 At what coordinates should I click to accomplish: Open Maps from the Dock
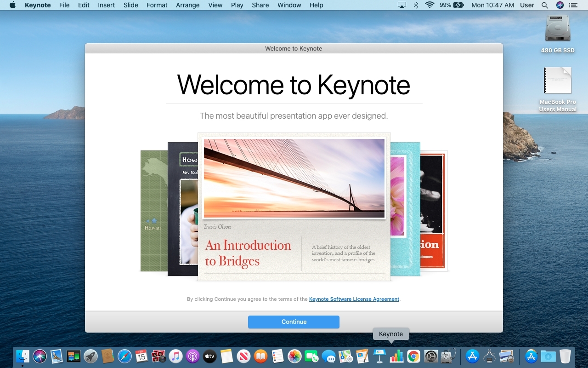[x=345, y=356]
